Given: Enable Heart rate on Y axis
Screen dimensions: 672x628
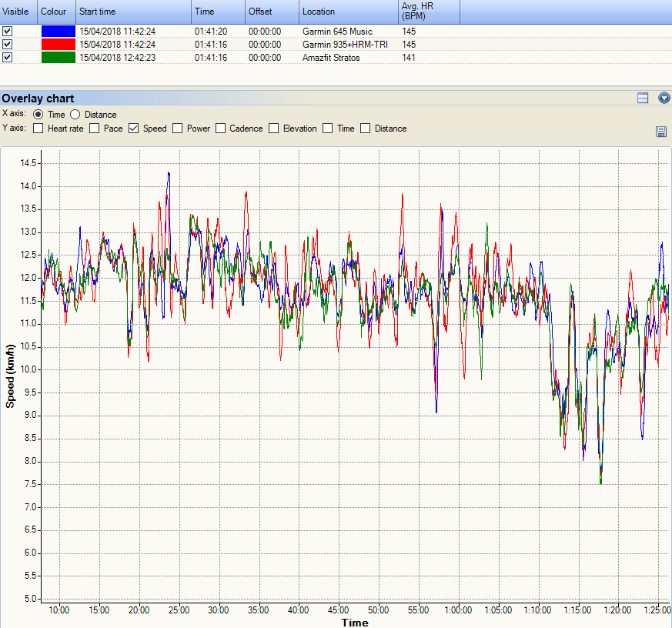Looking at the screenshot, I should pyautogui.click(x=38, y=129).
